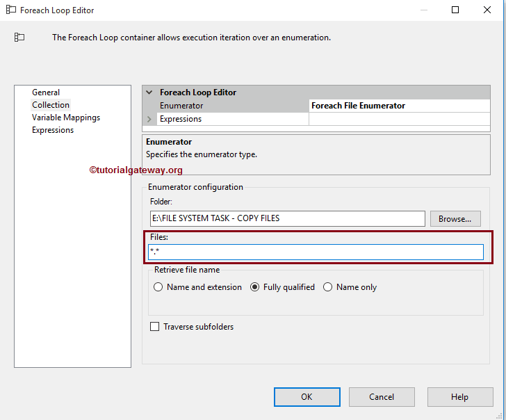The height and width of the screenshot is (420, 506).
Task: Select Fully qualified radio button
Action: click(254, 287)
